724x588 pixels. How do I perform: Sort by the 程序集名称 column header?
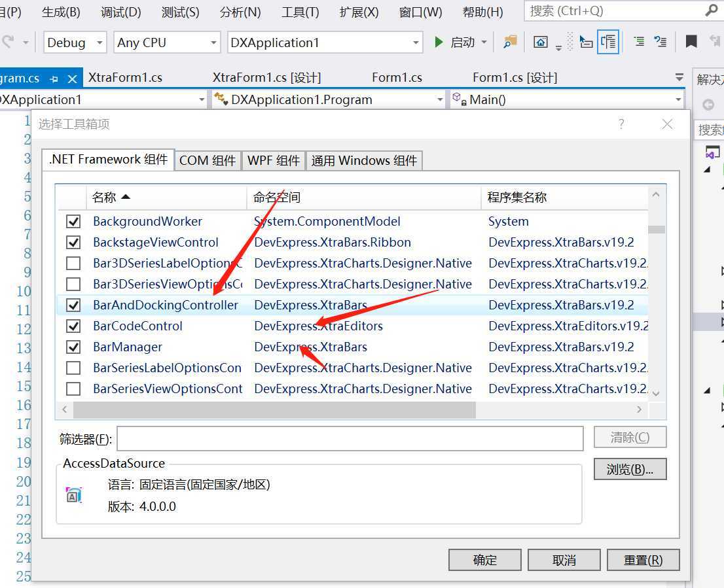(564, 198)
